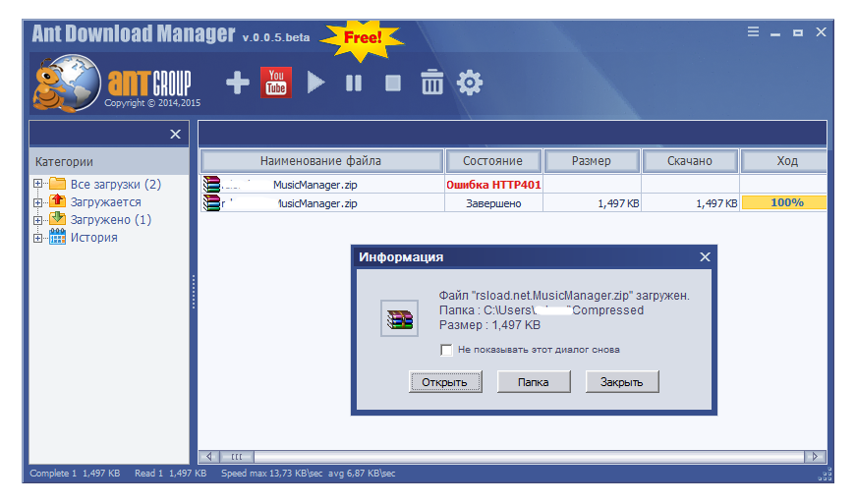Delete download using the trash icon
This screenshot has width=856, height=504.
[x=431, y=83]
